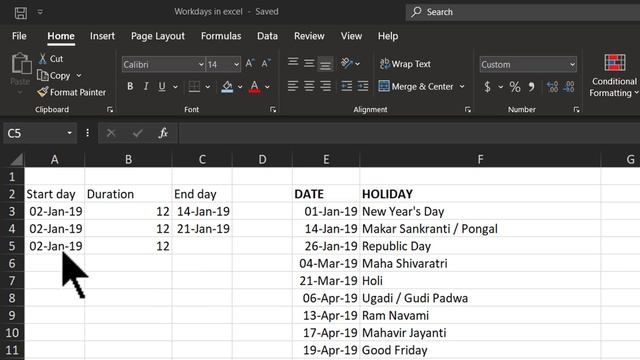Click Cut in Clipboard group
640x360 pixels.
coord(51,59)
